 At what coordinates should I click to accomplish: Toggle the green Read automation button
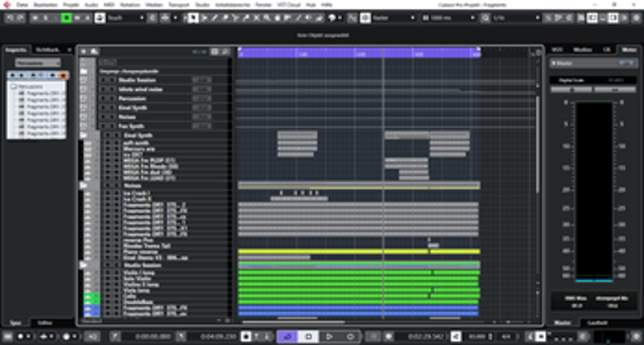[68, 17]
